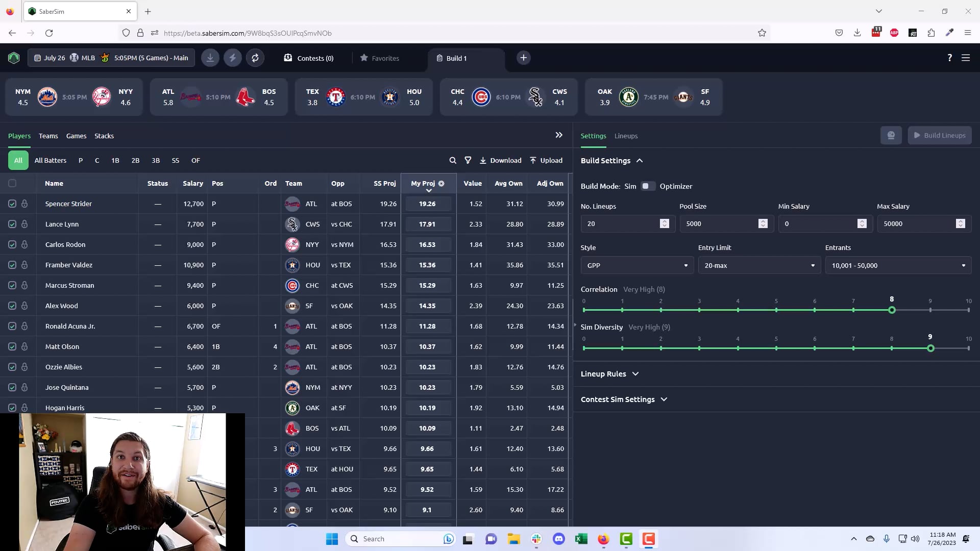Open player search with the magnifier icon
980x551 pixels.
tap(453, 160)
